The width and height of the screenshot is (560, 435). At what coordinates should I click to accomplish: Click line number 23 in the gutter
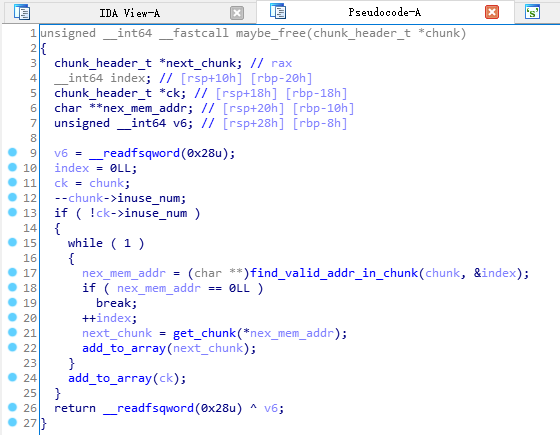[30, 363]
